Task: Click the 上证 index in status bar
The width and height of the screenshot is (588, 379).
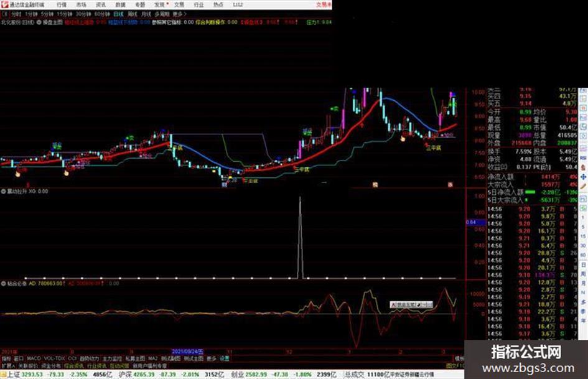Action: click(13, 375)
